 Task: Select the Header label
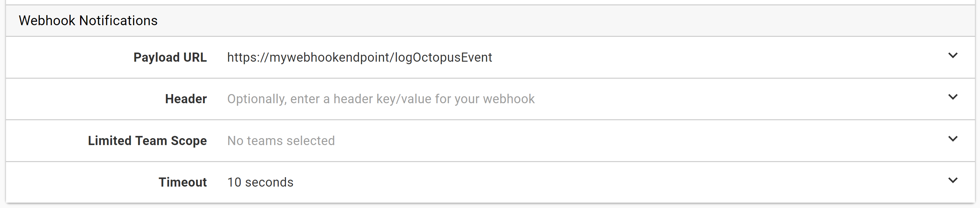point(185,99)
